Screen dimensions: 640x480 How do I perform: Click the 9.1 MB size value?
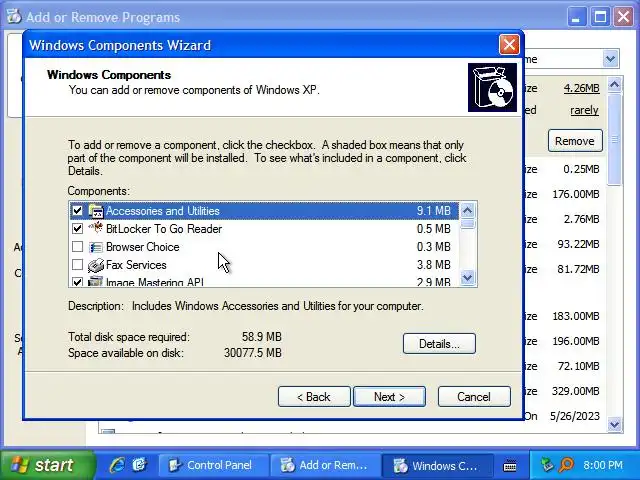pos(433,211)
